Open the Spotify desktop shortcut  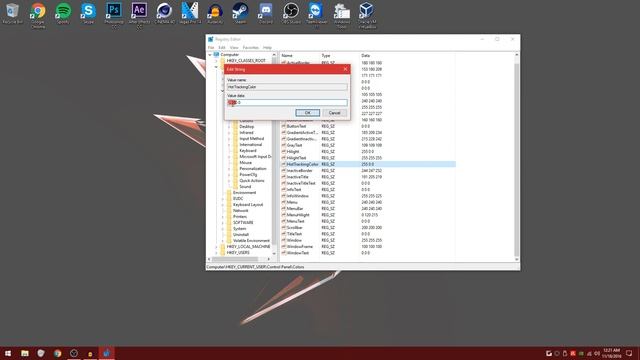pyautogui.click(x=63, y=13)
